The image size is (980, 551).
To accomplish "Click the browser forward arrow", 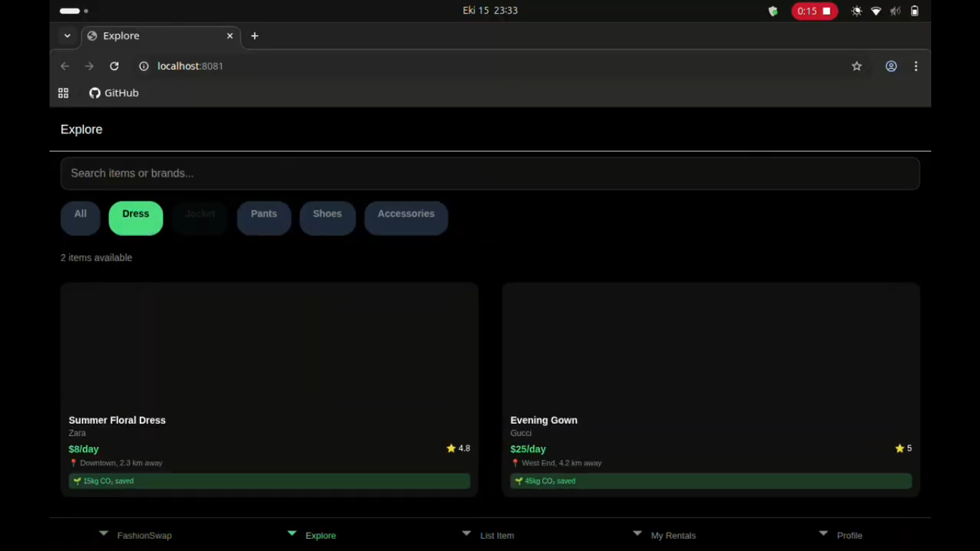I will pos(89,66).
